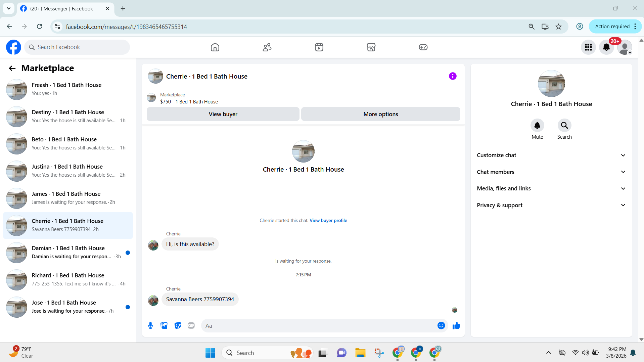
Task: Send a voice clip with microphone icon
Action: coord(150,325)
